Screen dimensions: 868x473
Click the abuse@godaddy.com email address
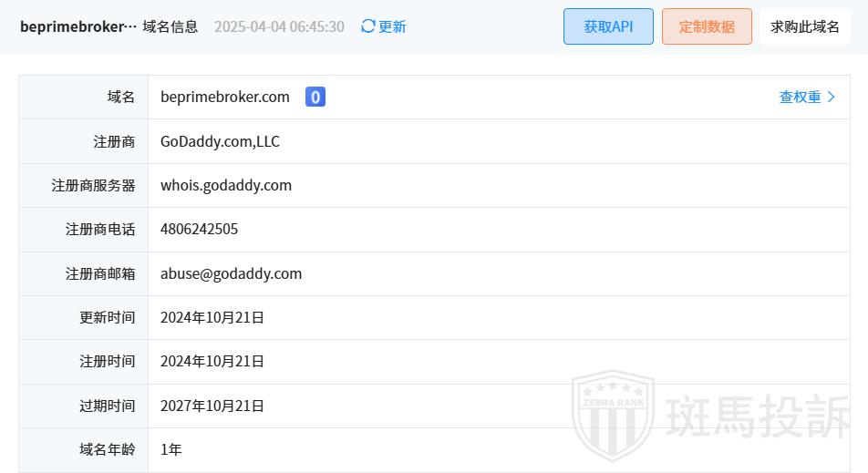231,273
